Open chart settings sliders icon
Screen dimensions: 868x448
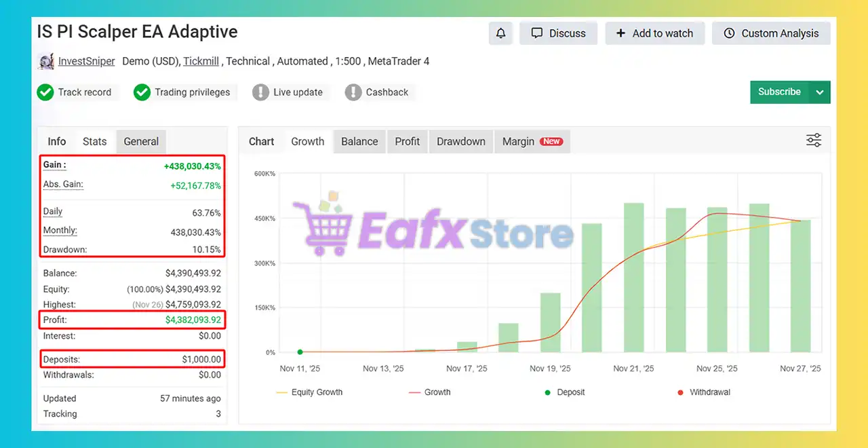[814, 141]
